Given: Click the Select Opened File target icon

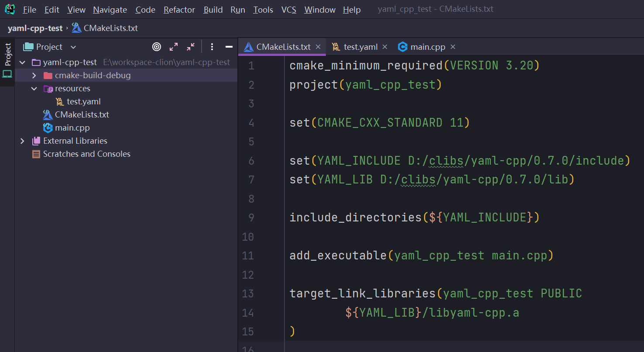Looking at the screenshot, I should (157, 47).
